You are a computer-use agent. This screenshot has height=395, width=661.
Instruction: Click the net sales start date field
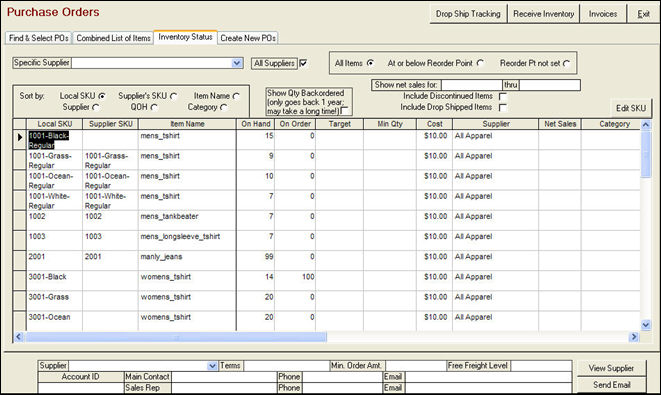point(471,85)
